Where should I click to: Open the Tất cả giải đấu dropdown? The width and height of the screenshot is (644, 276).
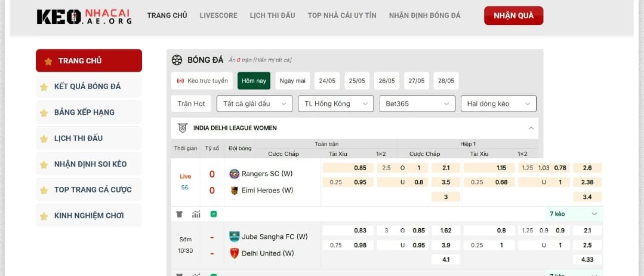pos(254,103)
